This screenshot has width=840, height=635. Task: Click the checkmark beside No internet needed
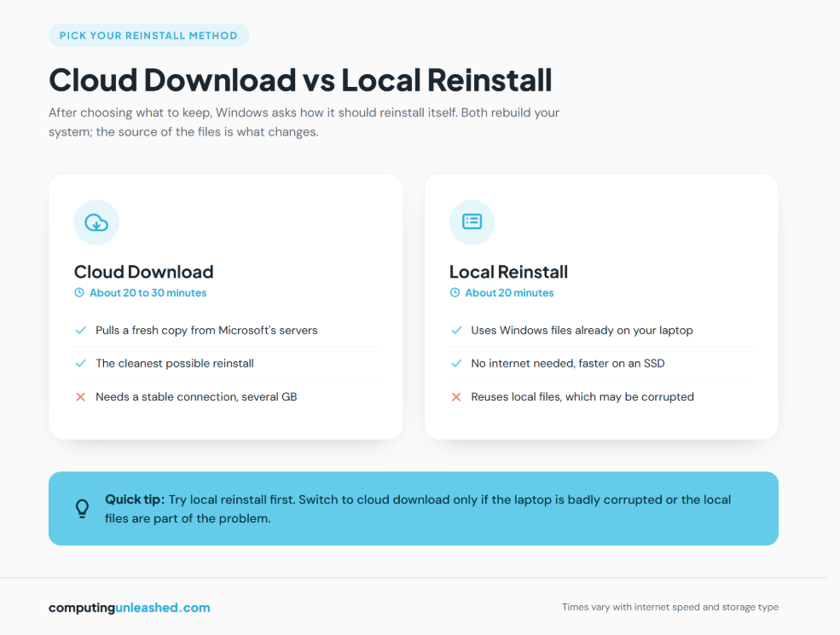coord(456,364)
